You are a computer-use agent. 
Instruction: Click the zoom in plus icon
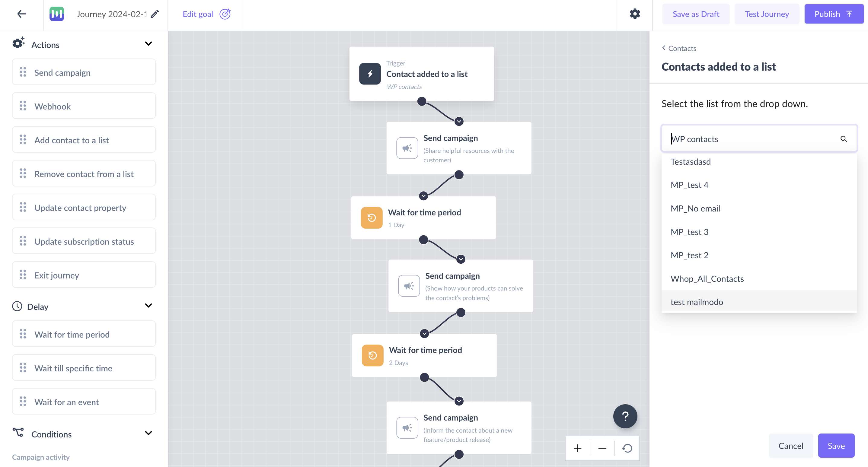click(578, 448)
